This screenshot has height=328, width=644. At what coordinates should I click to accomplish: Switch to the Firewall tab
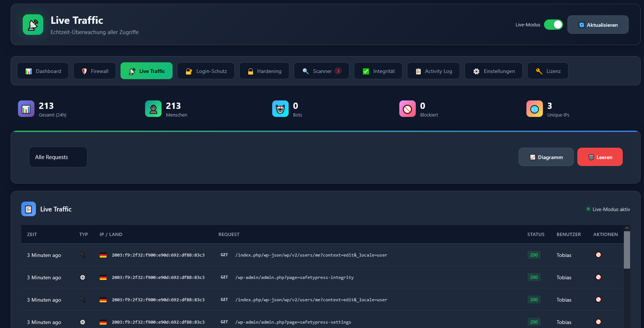click(95, 71)
